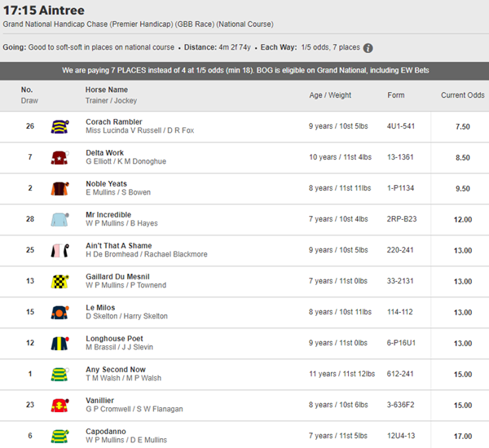Screen dimensions: 489x448
Task: Click Distance 4m 2f 74y text
Action: pos(218,47)
